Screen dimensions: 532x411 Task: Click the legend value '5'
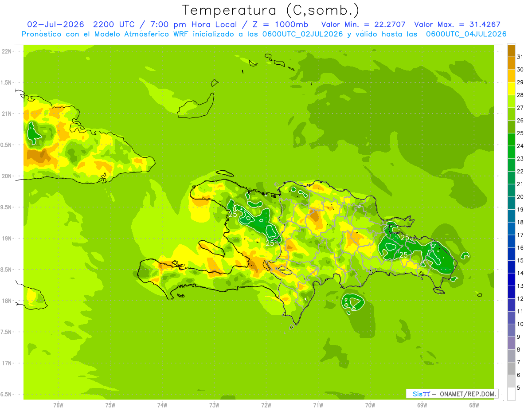click(x=519, y=388)
